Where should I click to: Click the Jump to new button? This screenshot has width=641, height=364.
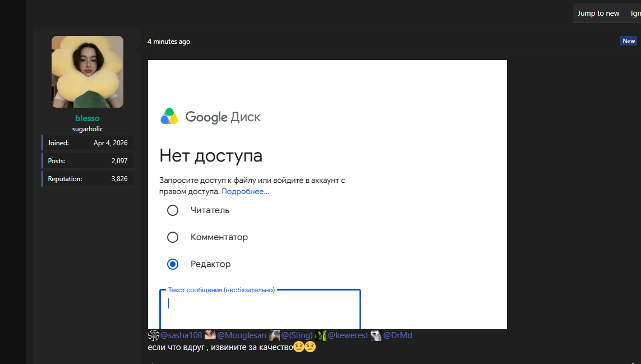click(598, 13)
